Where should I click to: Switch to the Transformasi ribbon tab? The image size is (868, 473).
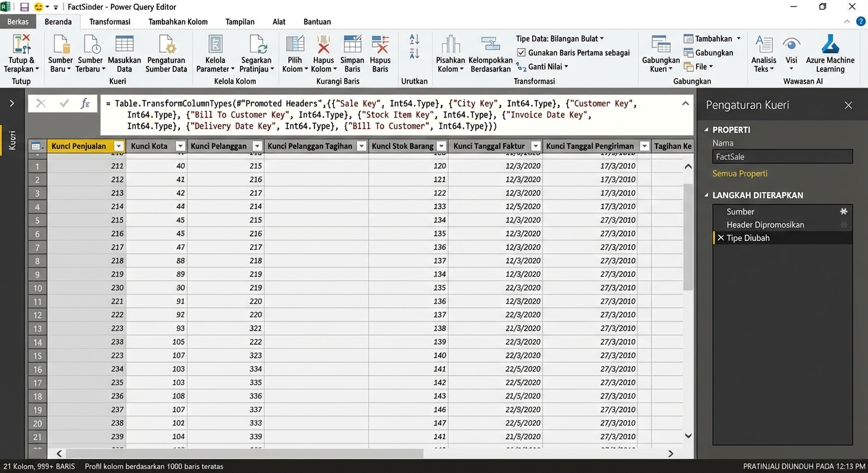click(110, 21)
